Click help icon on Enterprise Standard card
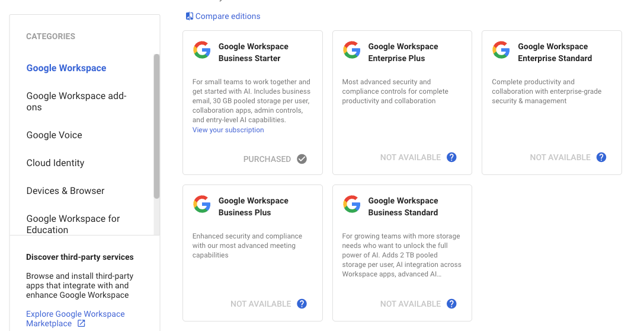The image size is (644, 331). click(x=601, y=157)
